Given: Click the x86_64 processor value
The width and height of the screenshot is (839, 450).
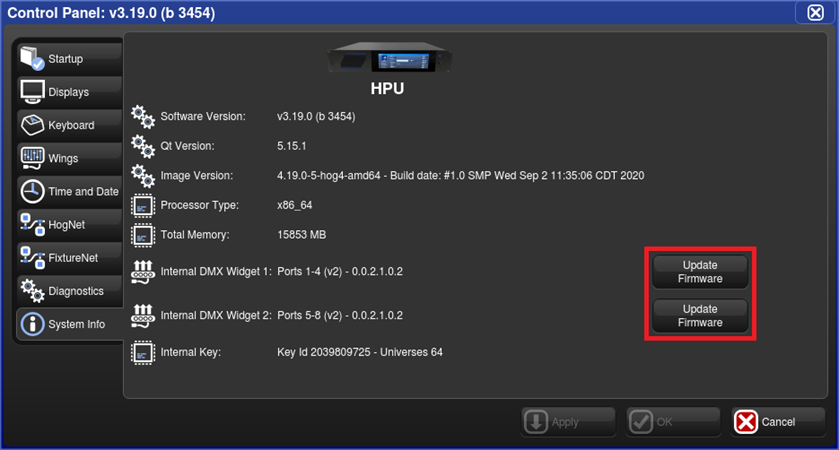Looking at the screenshot, I should pyautogui.click(x=294, y=205).
